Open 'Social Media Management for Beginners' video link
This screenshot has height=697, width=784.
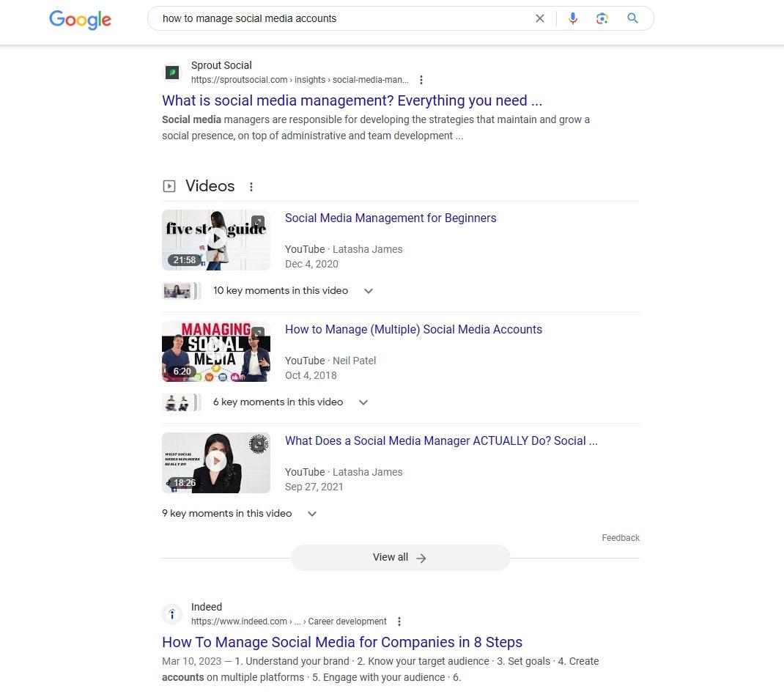click(x=391, y=218)
